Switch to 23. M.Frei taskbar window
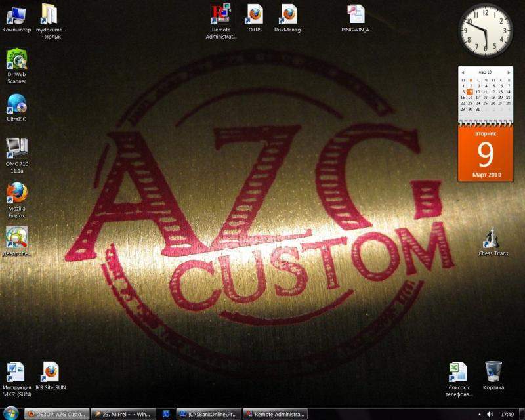The image size is (525, 420). (x=123, y=414)
